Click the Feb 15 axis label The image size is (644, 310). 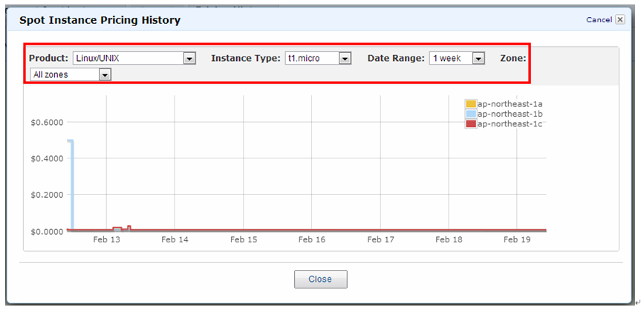[243, 239]
